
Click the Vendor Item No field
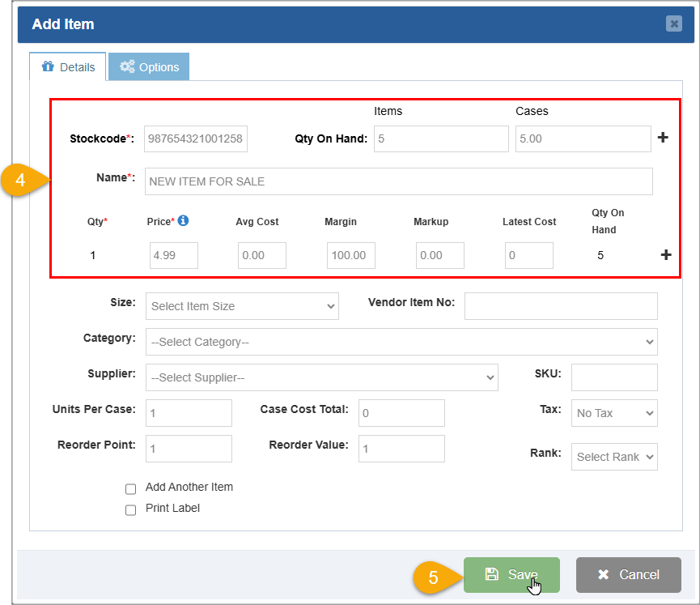(x=560, y=306)
